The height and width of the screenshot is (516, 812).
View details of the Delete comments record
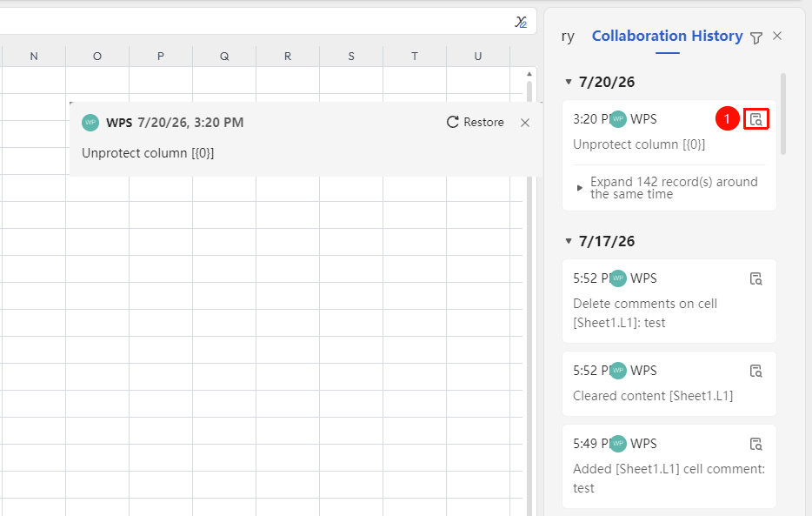coord(756,278)
